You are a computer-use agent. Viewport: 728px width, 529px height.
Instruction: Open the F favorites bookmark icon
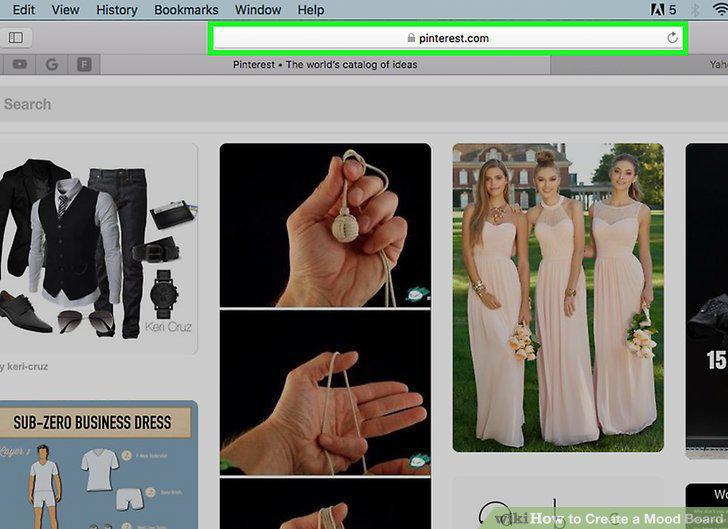(x=84, y=64)
